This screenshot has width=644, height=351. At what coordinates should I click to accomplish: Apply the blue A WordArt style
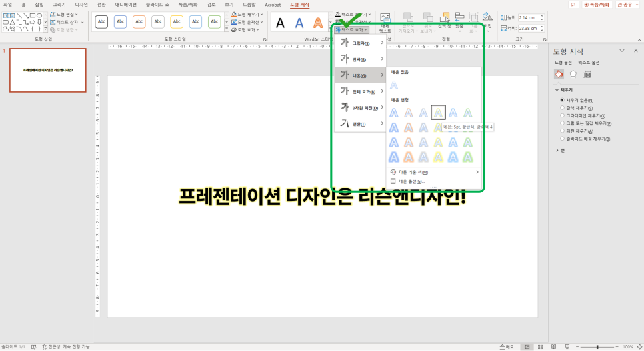click(x=299, y=23)
